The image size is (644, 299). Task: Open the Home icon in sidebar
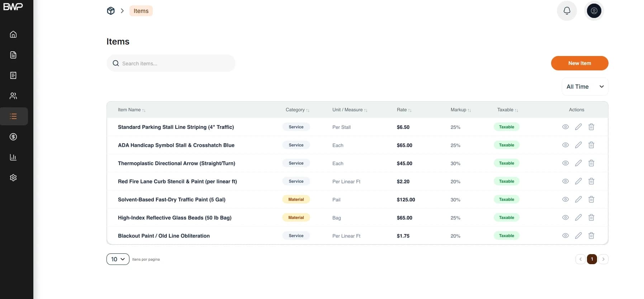[13, 34]
